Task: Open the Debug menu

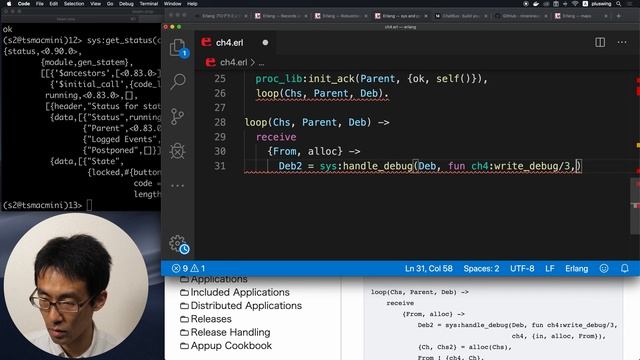Action: pyautogui.click(x=126, y=4)
